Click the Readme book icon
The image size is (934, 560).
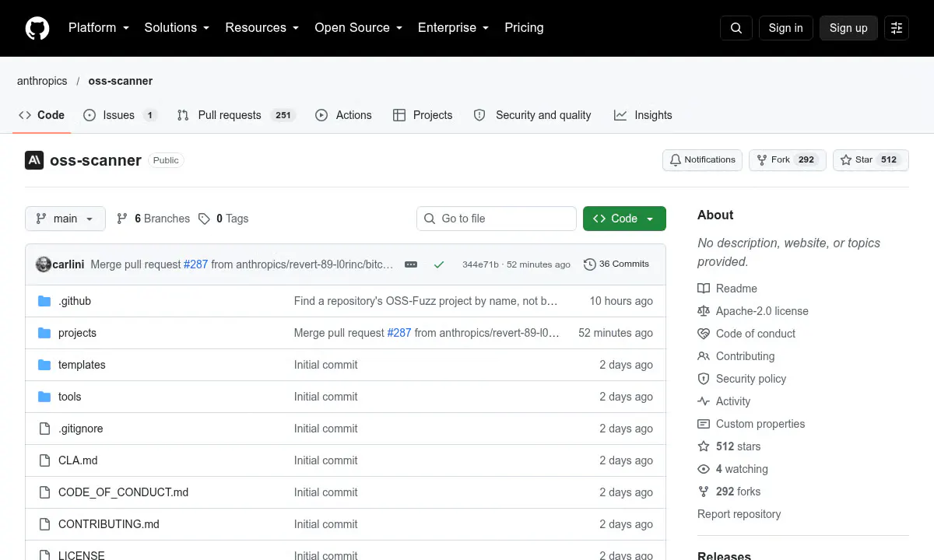click(x=704, y=289)
